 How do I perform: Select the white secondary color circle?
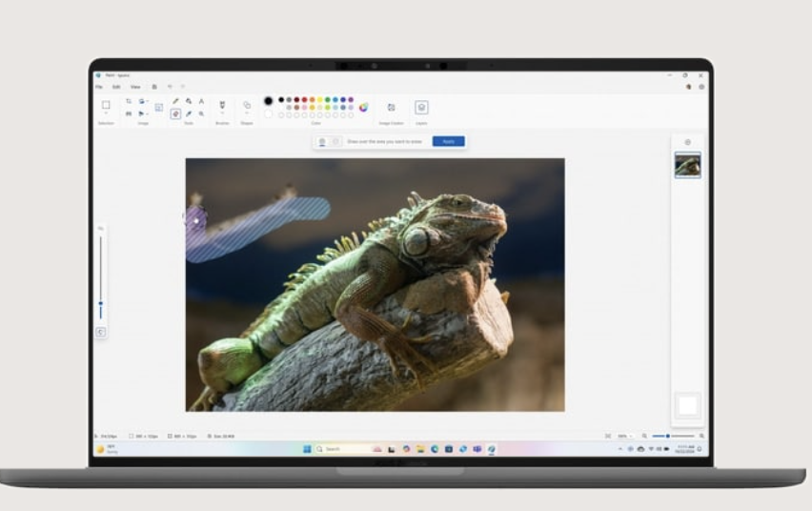(269, 114)
